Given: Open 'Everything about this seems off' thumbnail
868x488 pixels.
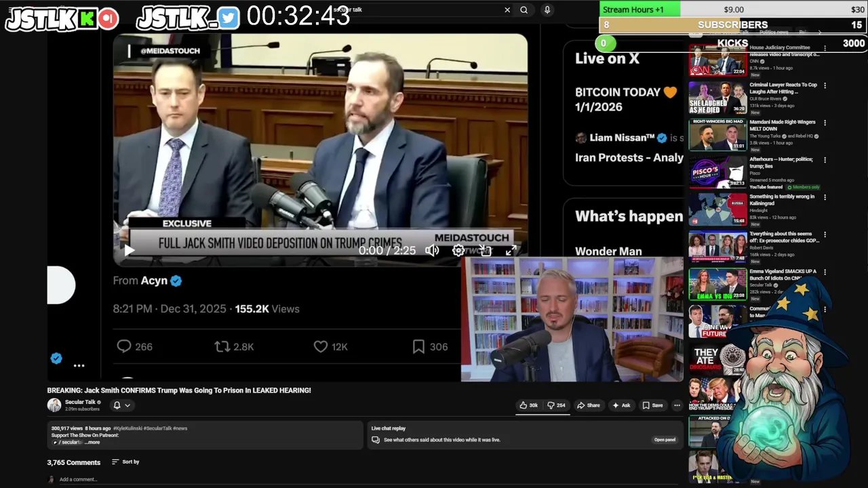Looking at the screenshot, I should [x=717, y=246].
